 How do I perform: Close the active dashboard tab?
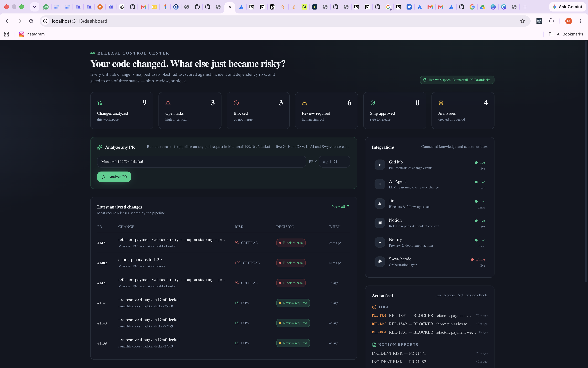[230, 7]
